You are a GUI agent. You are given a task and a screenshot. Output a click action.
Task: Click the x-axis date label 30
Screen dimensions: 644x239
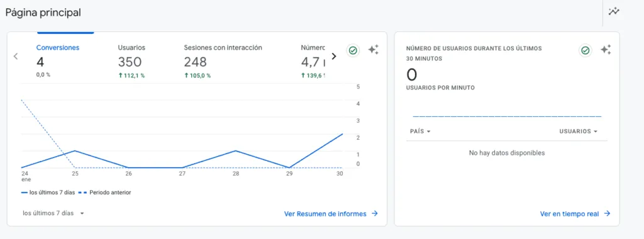point(339,174)
